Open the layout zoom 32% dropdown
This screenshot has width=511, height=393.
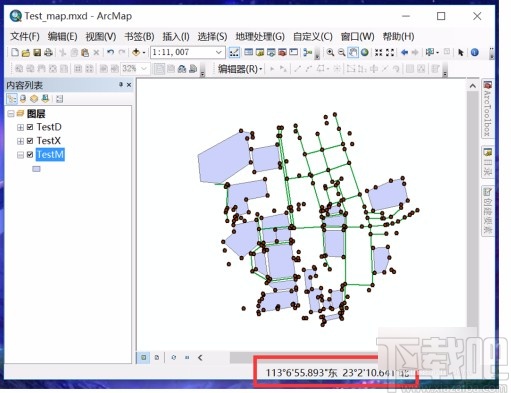tap(144, 69)
